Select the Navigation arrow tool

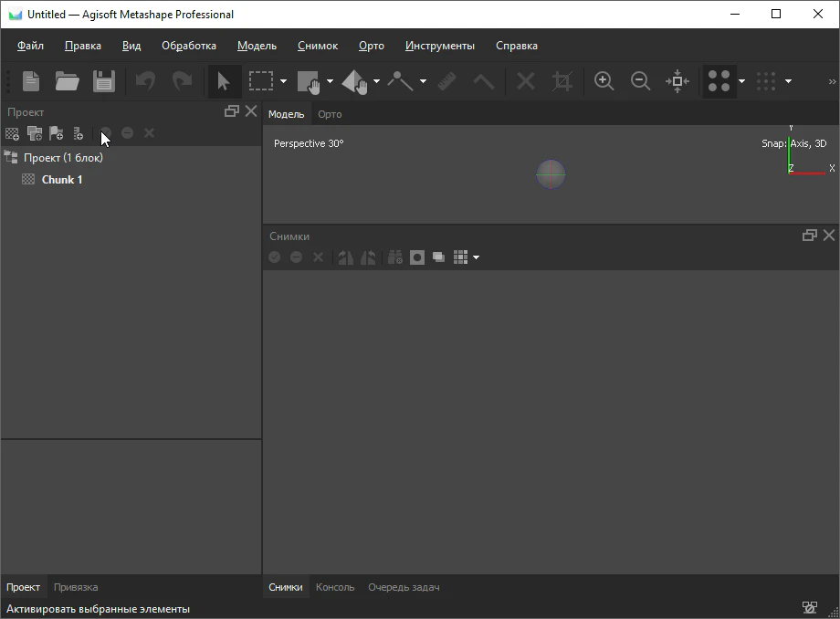[x=223, y=81]
